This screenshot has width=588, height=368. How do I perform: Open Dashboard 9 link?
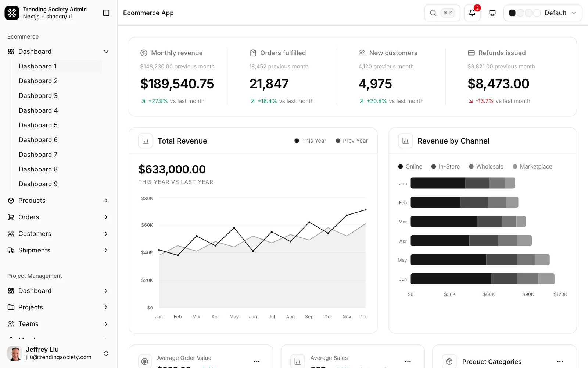click(x=58, y=184)
